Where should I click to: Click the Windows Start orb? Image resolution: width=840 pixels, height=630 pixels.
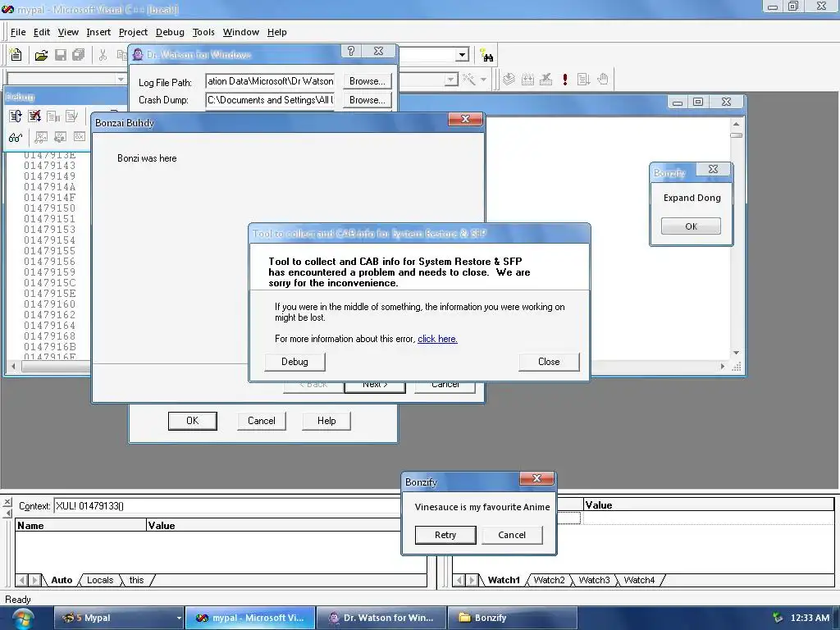click(x=23, y=619)
